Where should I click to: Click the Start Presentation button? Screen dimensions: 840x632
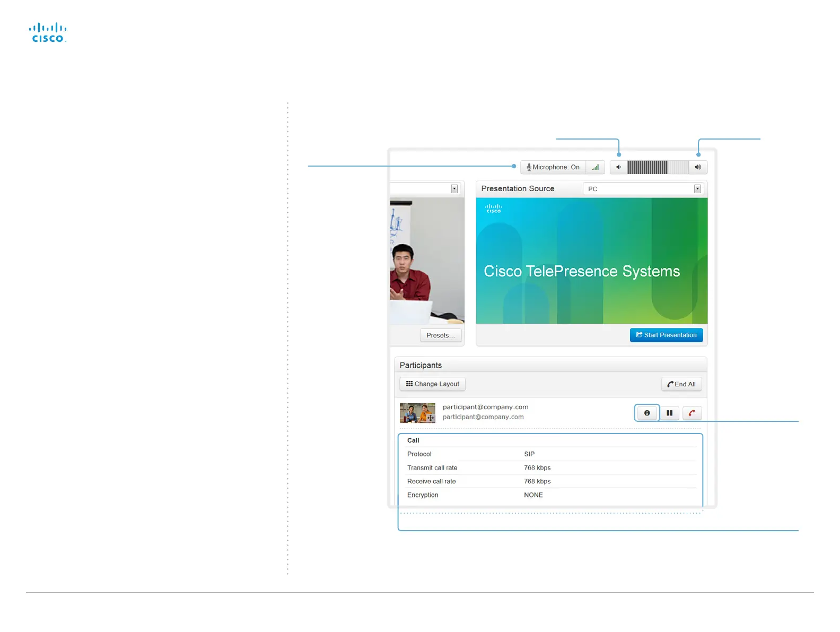[x=666, y=335]
